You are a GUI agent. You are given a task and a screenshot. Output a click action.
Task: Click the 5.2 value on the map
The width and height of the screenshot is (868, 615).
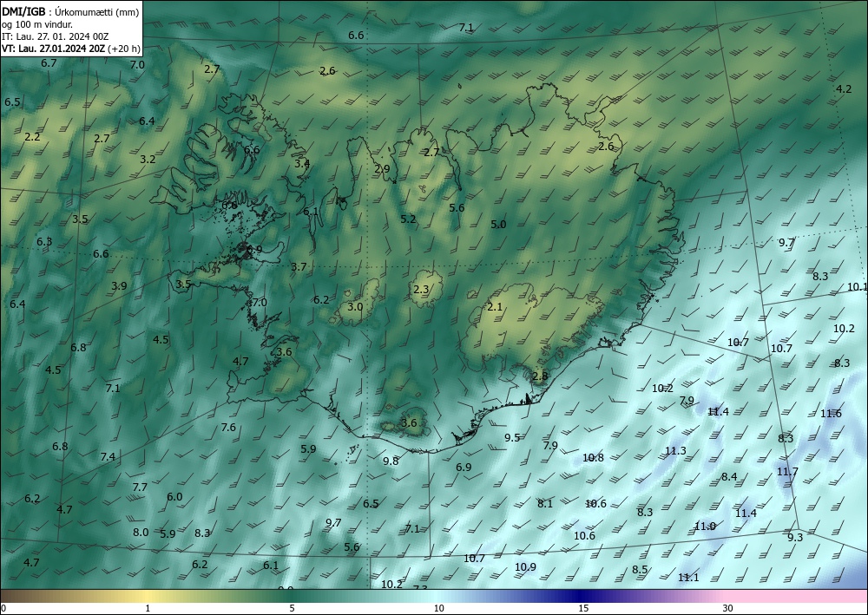[x=408, y=219]
